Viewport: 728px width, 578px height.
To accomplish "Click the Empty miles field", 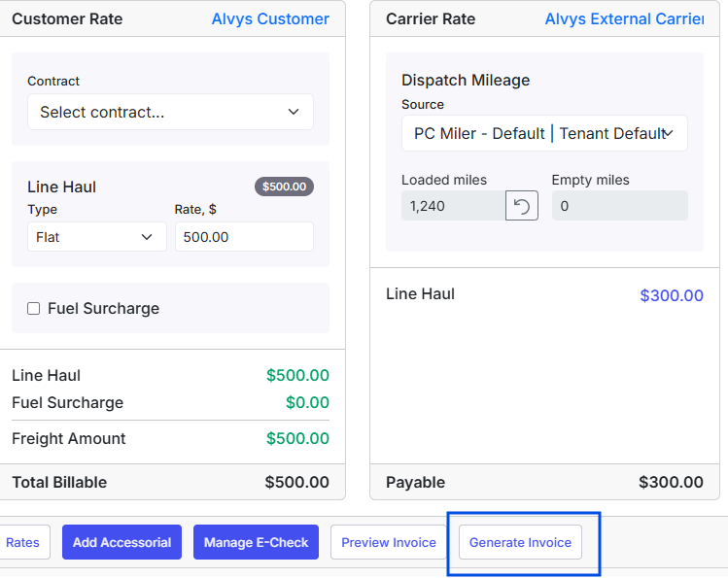I will (619, 206).
